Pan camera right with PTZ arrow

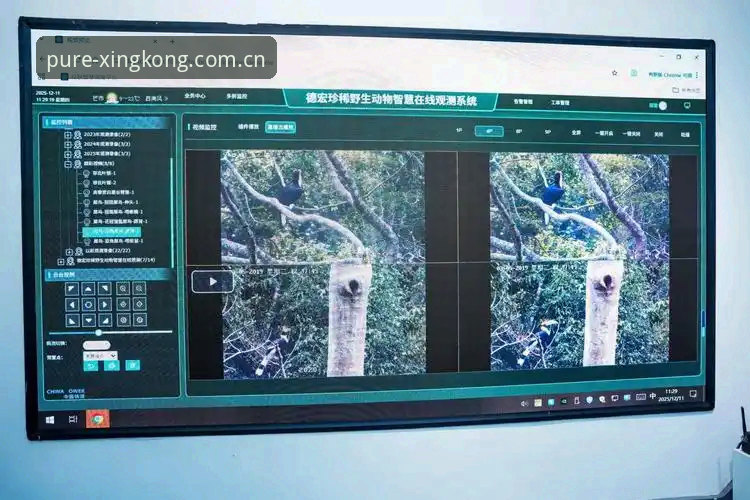tap(104, 304)
